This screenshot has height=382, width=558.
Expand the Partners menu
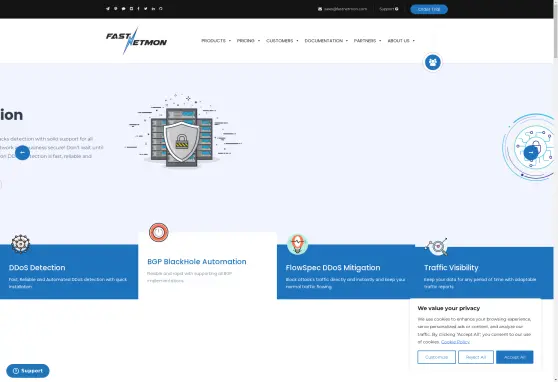pyautogui.click(x=368, y=41)
